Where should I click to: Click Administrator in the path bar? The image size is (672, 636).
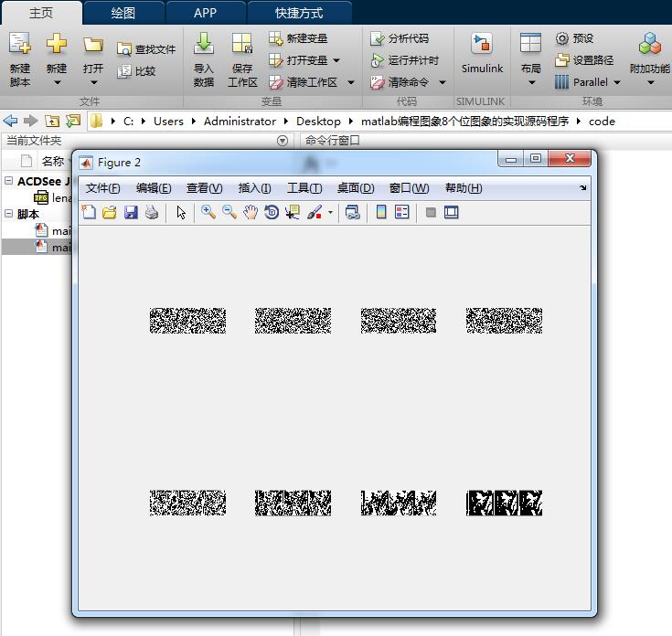pos(240,122)
